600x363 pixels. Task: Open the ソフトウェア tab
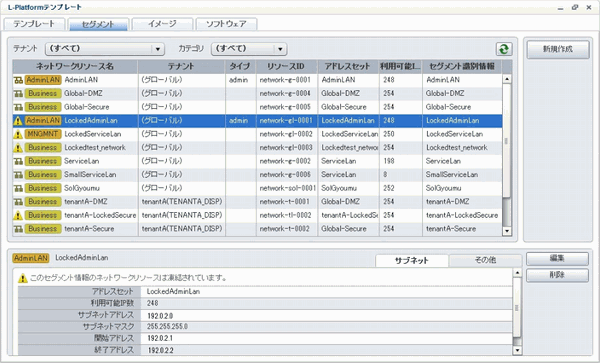tap(226, 24)
